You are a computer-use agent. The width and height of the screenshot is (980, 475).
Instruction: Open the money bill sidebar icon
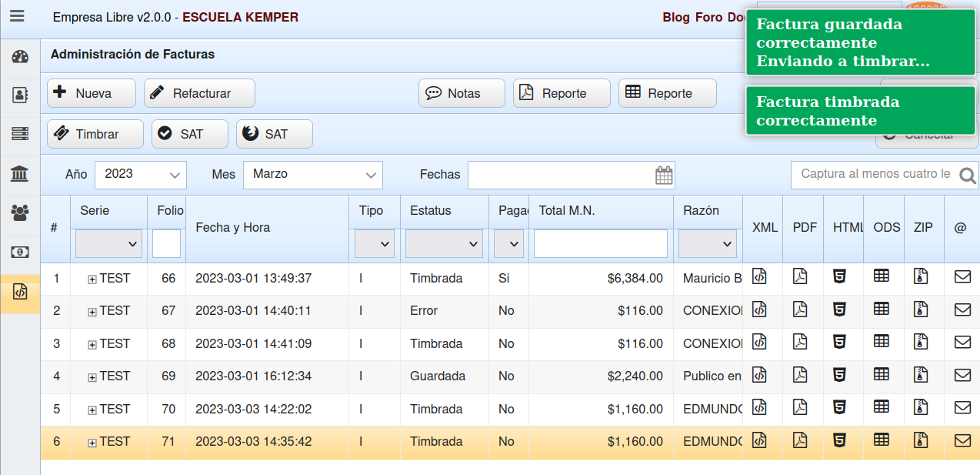click(20, 252)
